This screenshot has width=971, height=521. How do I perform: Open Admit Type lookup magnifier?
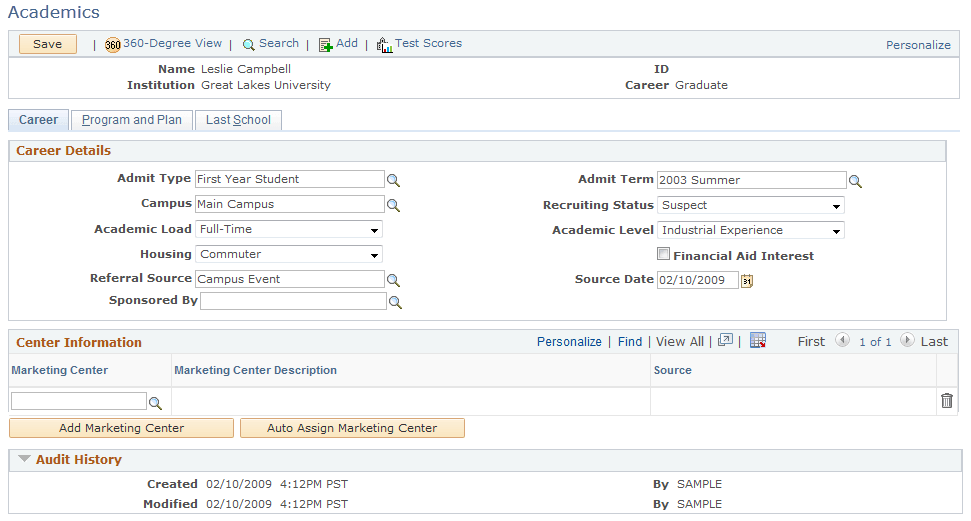click(x=393, y=180)
